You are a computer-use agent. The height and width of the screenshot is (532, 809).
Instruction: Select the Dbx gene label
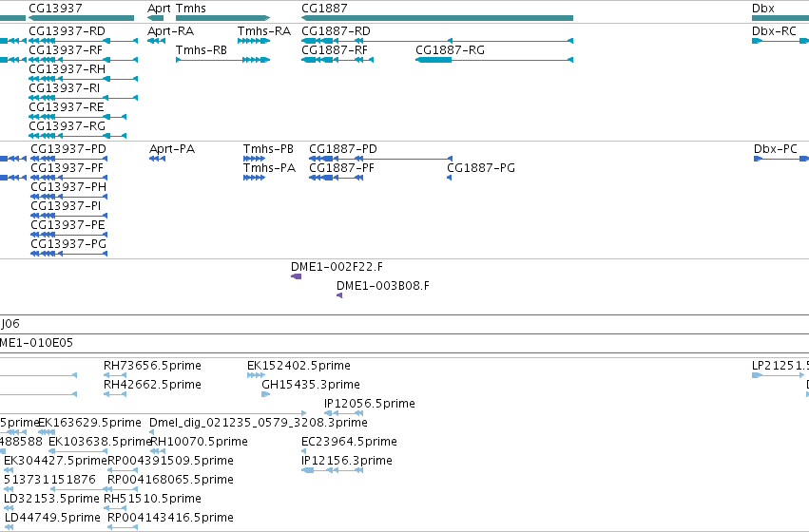pos(763,9)
